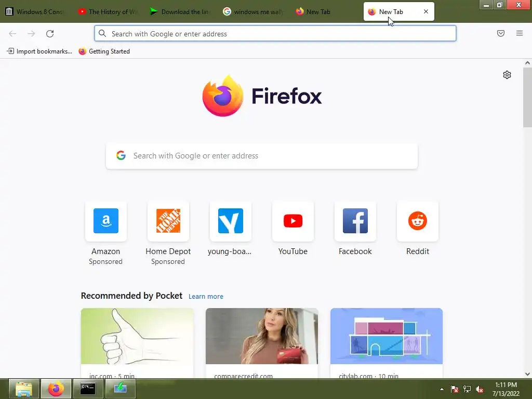Screen dimensions: 532x399
Task: Click the scrollbar up arrow
Action: click(x=527, y=63)
